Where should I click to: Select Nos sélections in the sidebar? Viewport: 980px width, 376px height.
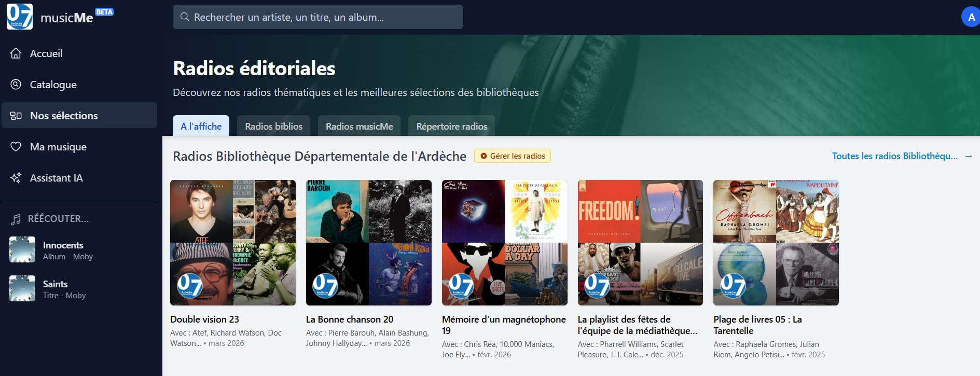(79, 115)
